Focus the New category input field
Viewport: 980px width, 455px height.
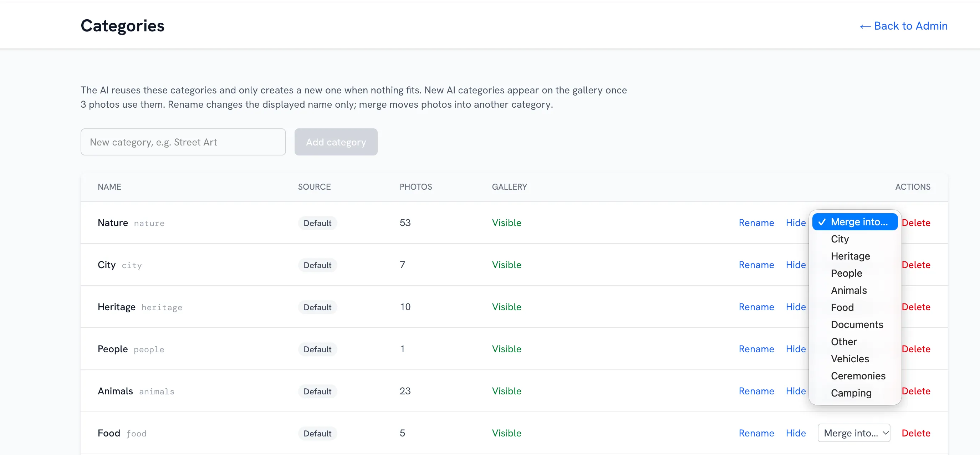(183, 142)
